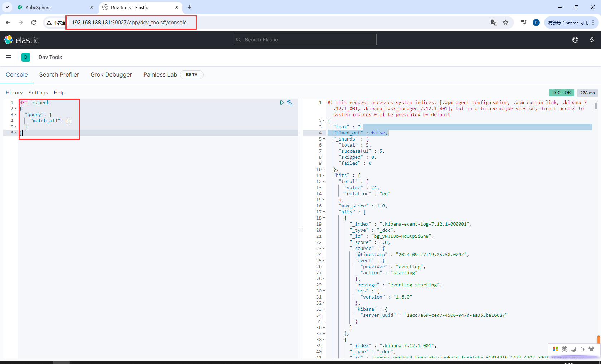Open the Painless Lab tab
The height and width of the screenshot is (364, 601).
point(160,74)
